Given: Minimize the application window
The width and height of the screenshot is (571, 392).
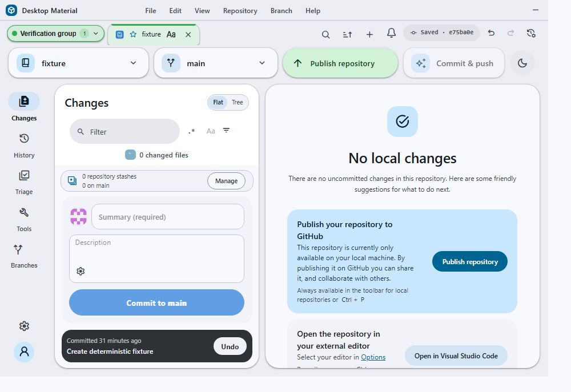Looking at the screenshot, I should (x=536, y=10).
